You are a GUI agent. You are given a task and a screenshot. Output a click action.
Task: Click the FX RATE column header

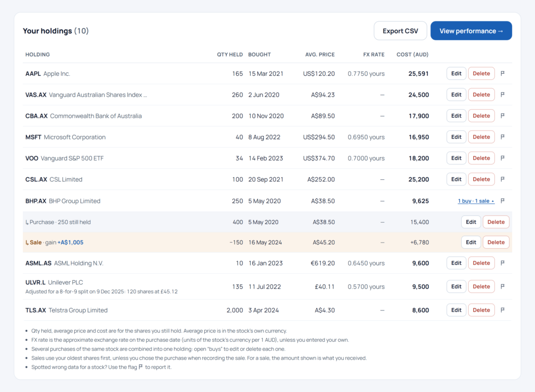pyautogui.click(x=374, y=55)
